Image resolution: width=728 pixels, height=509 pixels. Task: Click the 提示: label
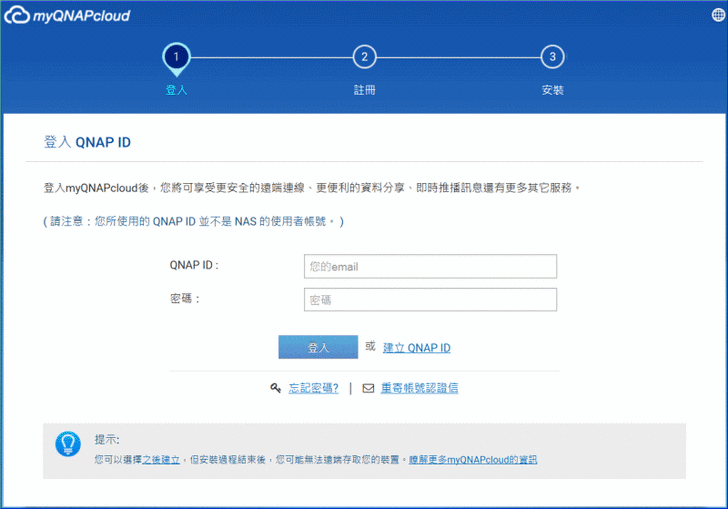coord(107,439)
